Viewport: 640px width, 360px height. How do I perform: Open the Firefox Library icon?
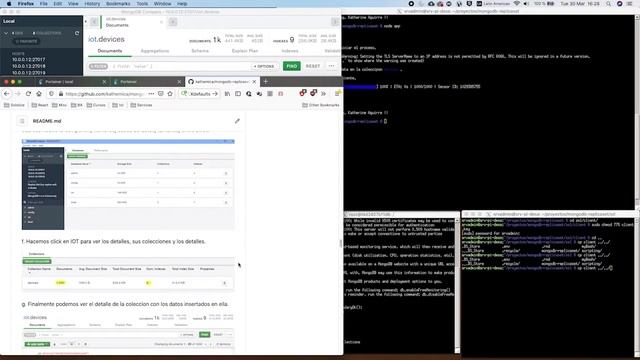point(227,94)
